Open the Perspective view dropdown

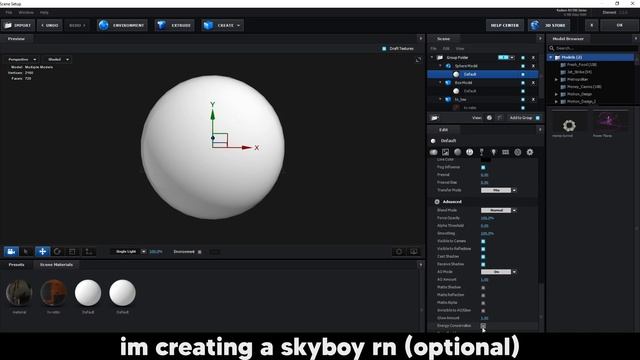22,60
